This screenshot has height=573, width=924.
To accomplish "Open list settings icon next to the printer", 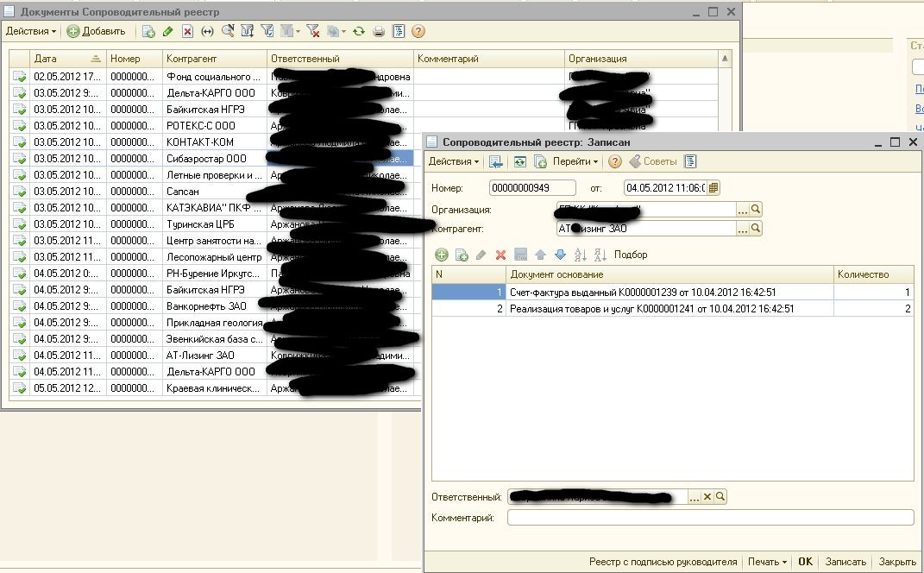I will click(399, 31).
